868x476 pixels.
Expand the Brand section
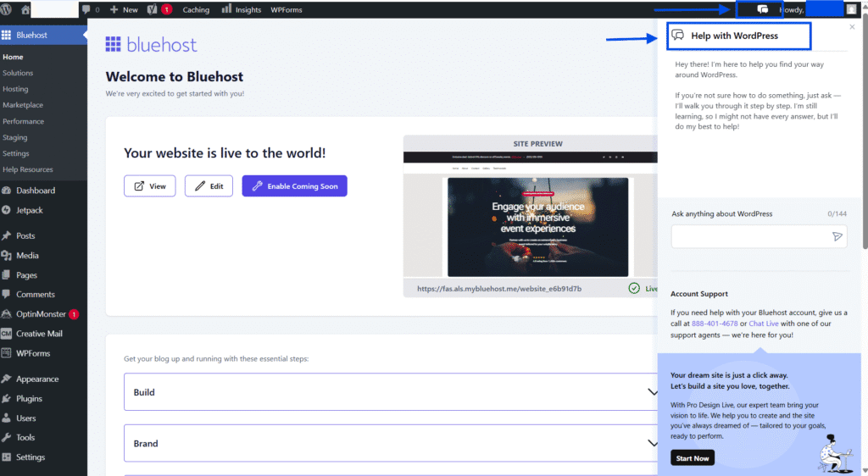(x=391, y=443)
